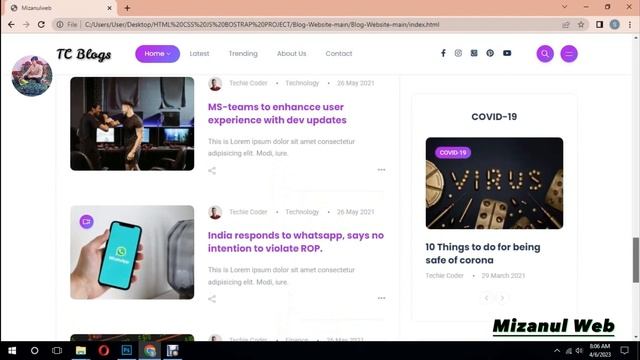Go forward in browser

tap(26, 24)
